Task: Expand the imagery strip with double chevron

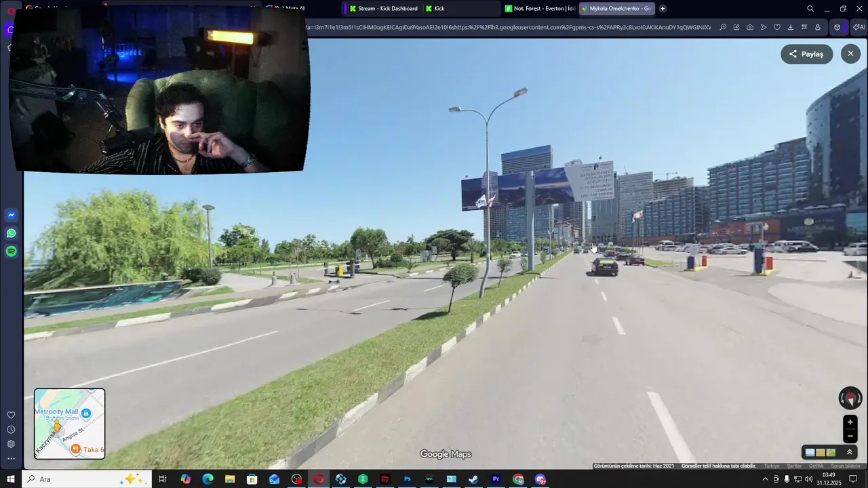Action: (x=850, y=452)
